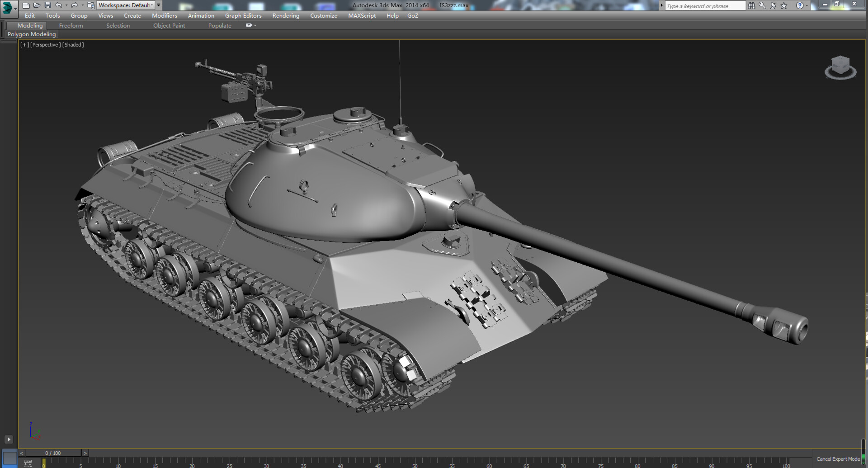Open the Communication Center satellite icon
868x468 pixels.
click(x=774, y=5)
